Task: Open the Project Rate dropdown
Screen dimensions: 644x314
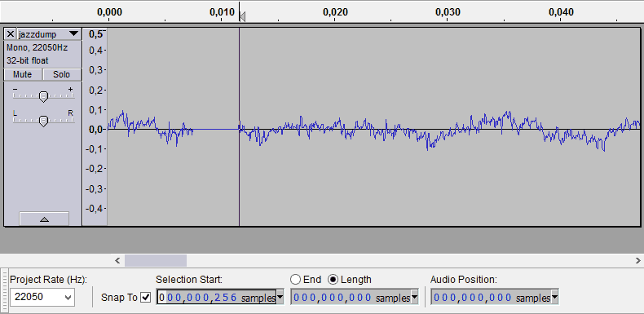Action: coord(42,297)
